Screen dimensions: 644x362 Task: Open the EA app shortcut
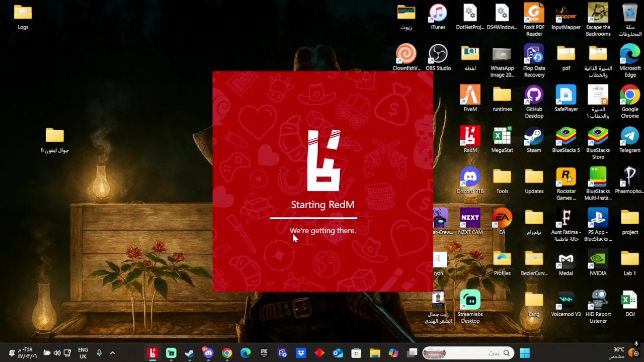[502, 222]
